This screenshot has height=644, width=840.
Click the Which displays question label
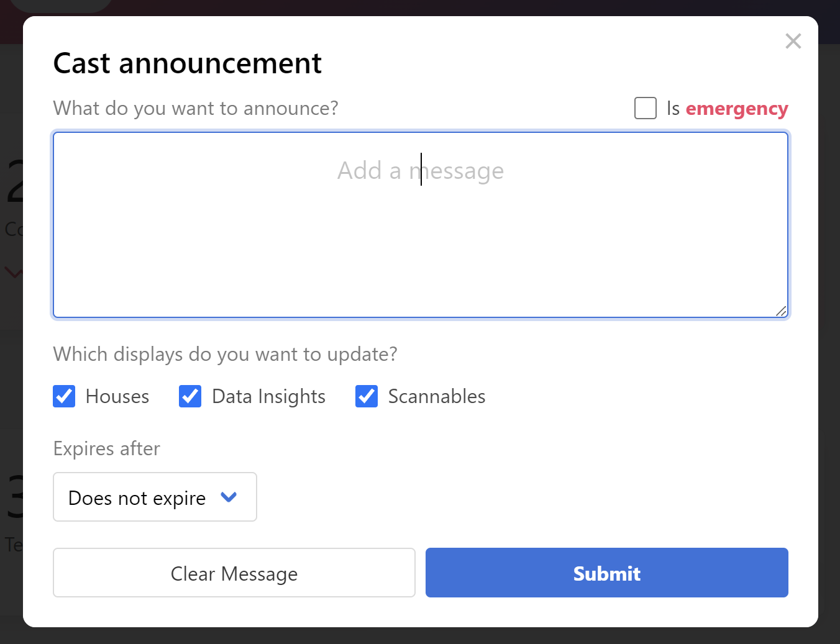pyautogui.click(x=225, y=354)
